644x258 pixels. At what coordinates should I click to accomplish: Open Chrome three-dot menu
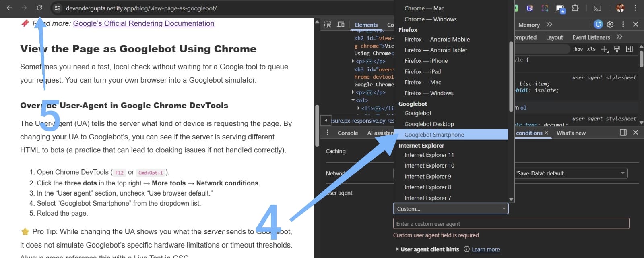pos(636,8)
